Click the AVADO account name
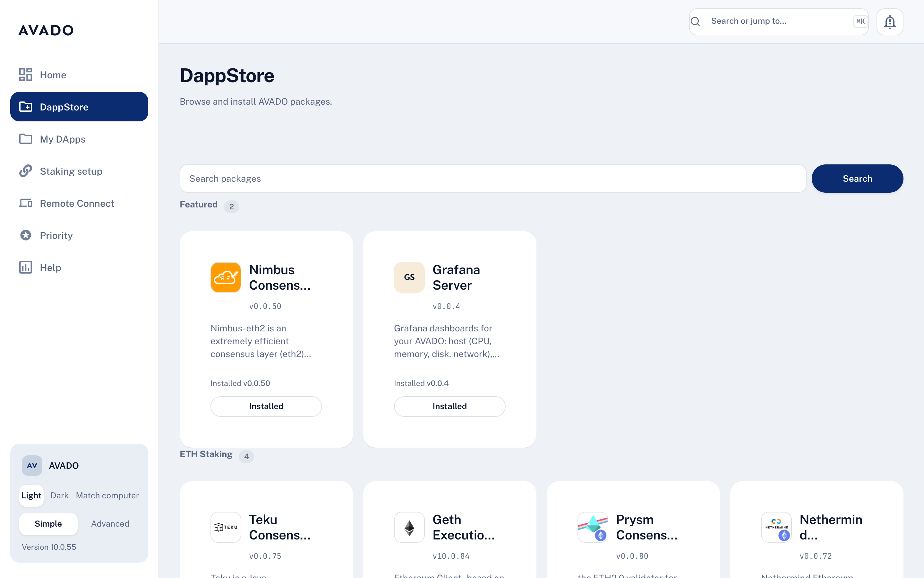 coord(64,466)
